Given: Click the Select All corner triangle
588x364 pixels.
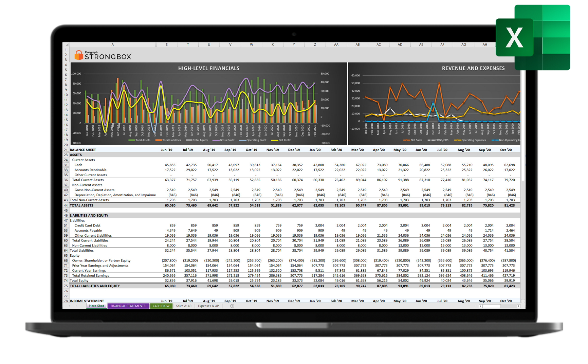Looking at the screenshot, I should click(67, 45).
